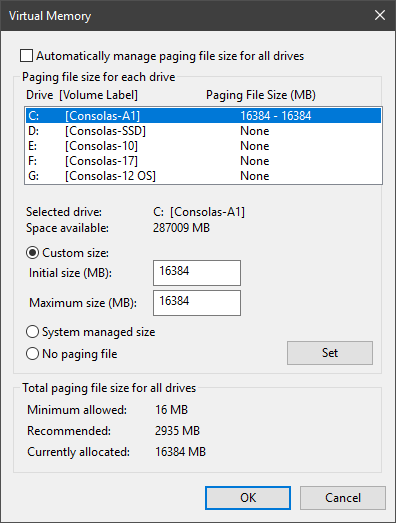The height and width of the screenshot is (523, 396).
Task: Select drive C: [Consolas-A1] row
Action: point(203,116)
